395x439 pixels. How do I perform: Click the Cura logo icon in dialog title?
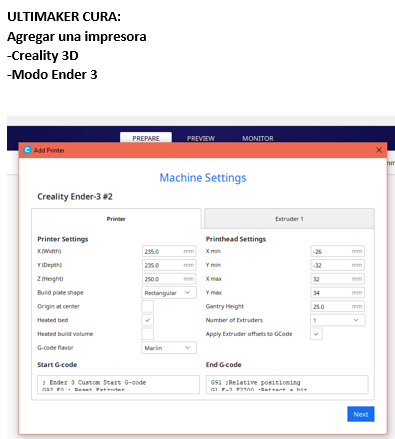coord(27,150)
